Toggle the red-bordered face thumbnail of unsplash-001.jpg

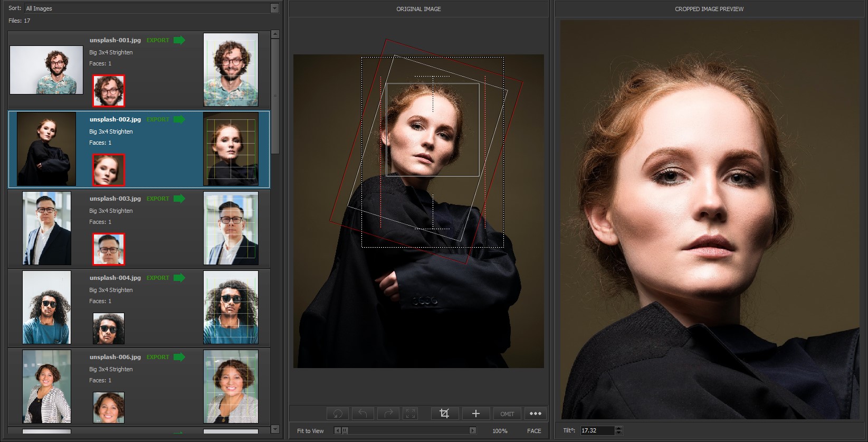point(109,91)
